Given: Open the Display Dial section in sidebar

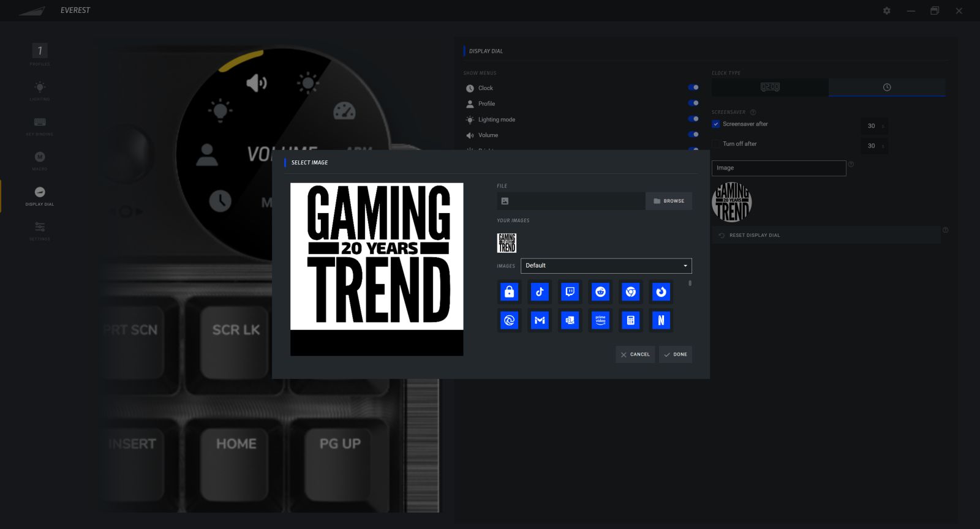Looking at the screenshot, I should [40, 196].
